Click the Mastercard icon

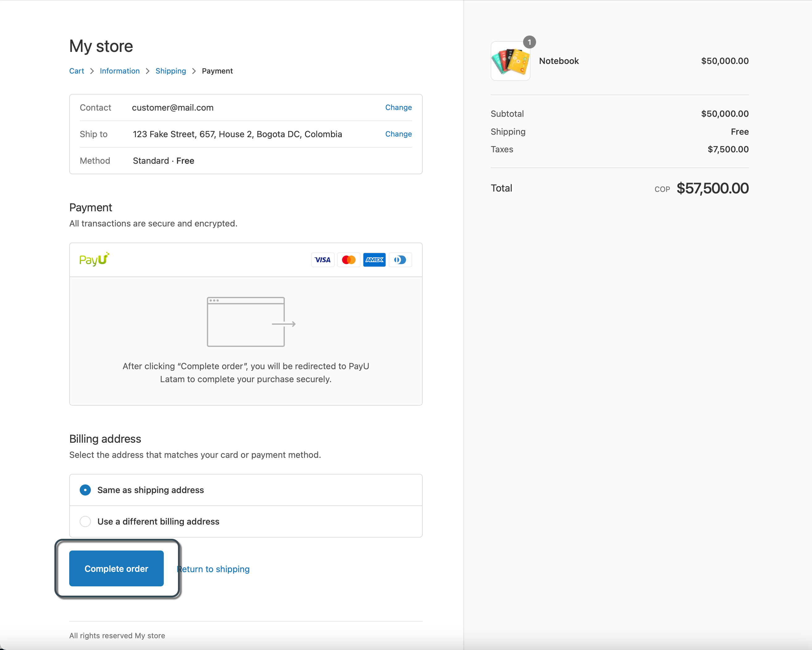point(349,260)
